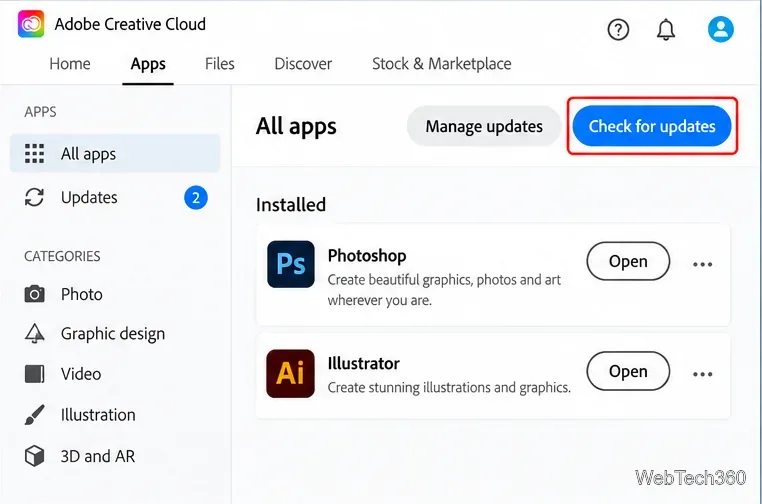Click the All apps grid icon
Image resolution: width=762 pixels, height=504 pixels.
(35, 154)
